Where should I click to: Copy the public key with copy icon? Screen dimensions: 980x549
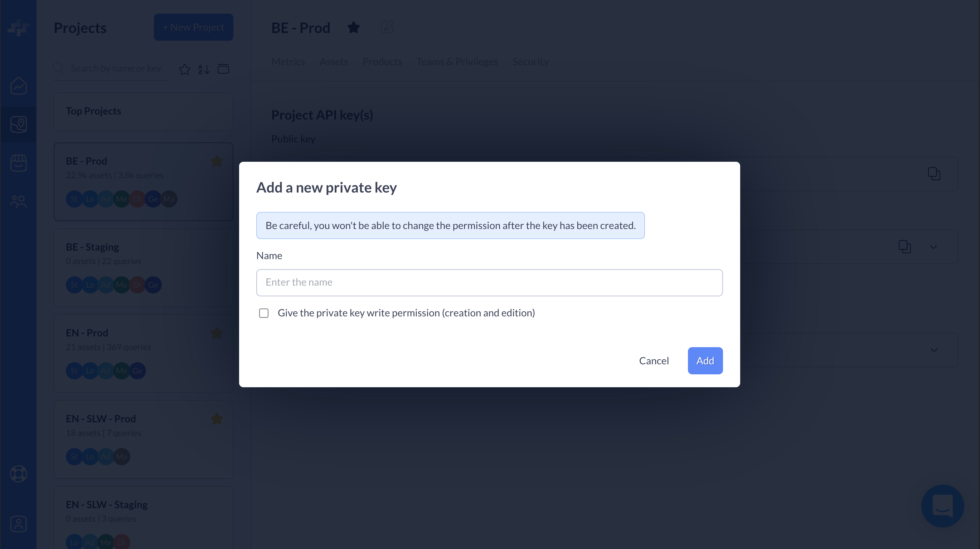(933, 174)
